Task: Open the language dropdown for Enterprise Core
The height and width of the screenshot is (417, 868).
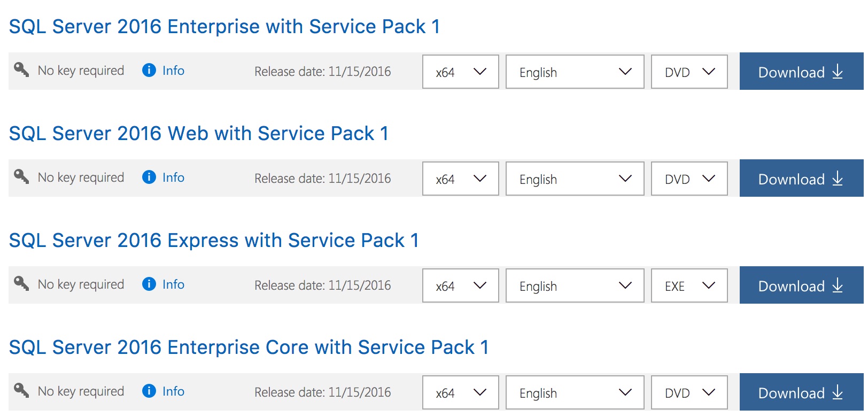Action: coord(574,392)
